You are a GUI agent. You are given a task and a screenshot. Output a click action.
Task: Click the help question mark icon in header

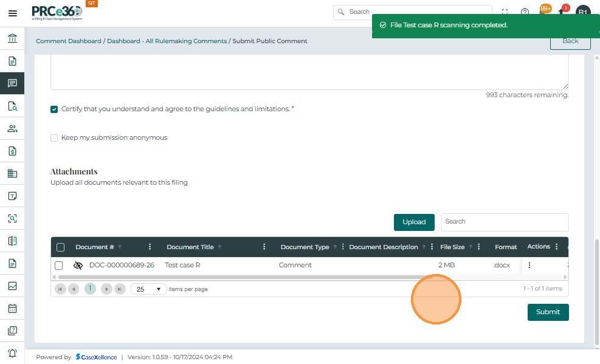525,12
